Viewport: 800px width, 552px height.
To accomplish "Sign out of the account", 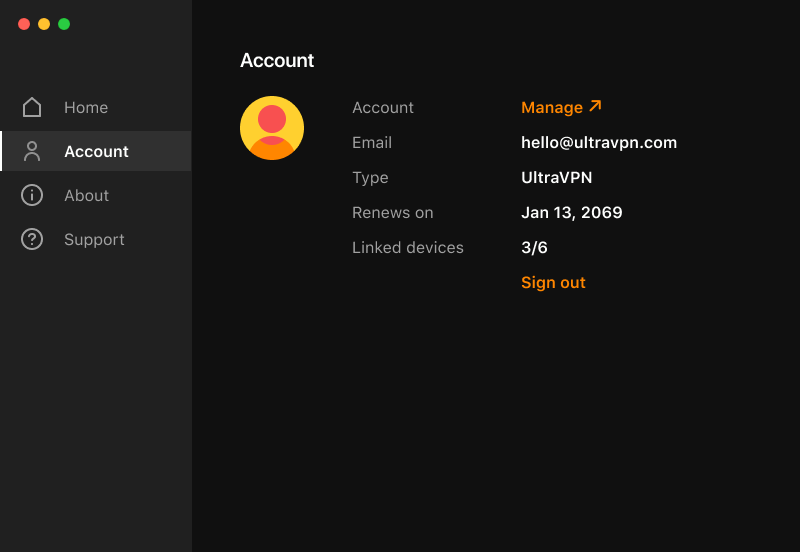I will coord(553,282).
